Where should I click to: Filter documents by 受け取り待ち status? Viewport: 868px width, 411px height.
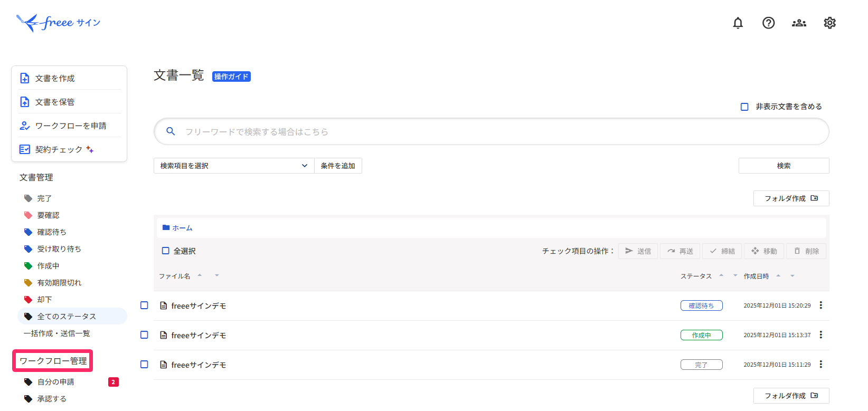click(x=59, y=249)
